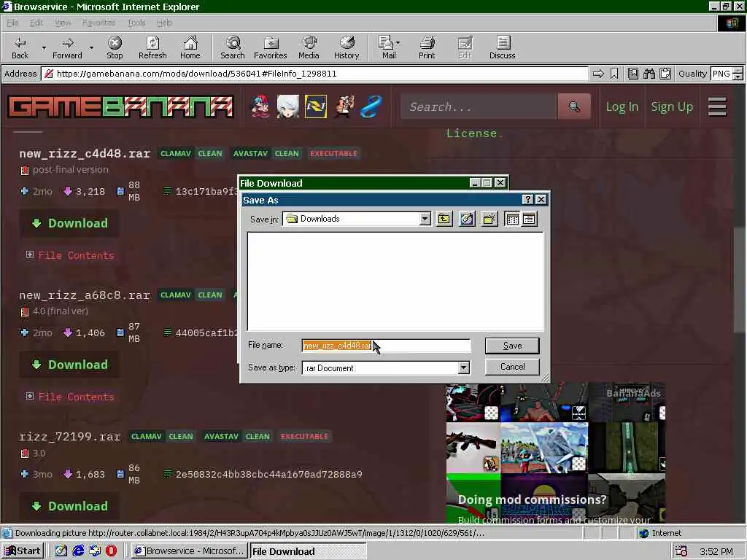Viewport: 747px width, 560px height.
Task: Print the page using Print button
Action: tap(427, 47)
